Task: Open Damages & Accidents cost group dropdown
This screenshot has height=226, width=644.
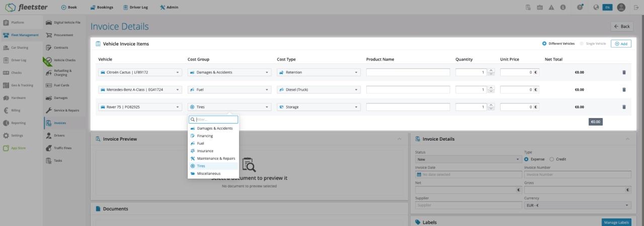Action: (x=229, y=72)
